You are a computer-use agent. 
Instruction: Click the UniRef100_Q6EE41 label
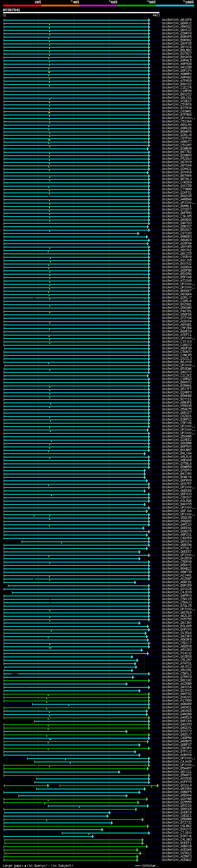click(177, 528)
